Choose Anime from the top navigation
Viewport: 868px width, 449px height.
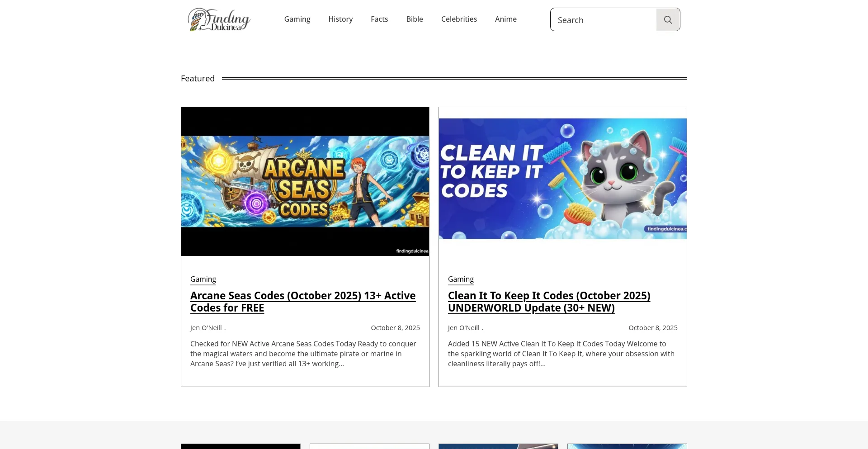coord(505,19)
